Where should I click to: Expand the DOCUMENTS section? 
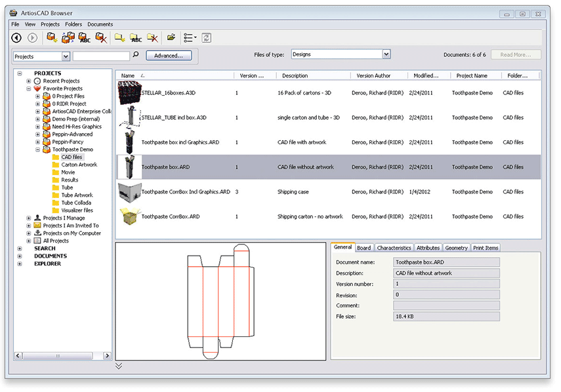click(x=20, y=256)
